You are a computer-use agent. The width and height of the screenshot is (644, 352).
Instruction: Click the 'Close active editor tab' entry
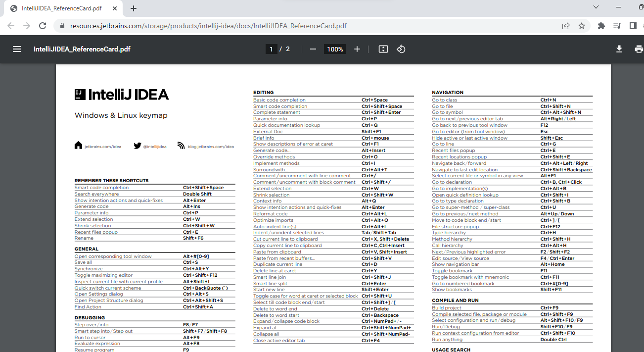[x=279, y=341]
